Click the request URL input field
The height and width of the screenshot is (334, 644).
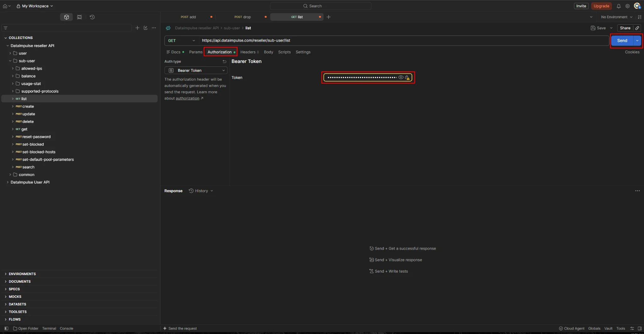pyautogui.click(x=404, y=41)
